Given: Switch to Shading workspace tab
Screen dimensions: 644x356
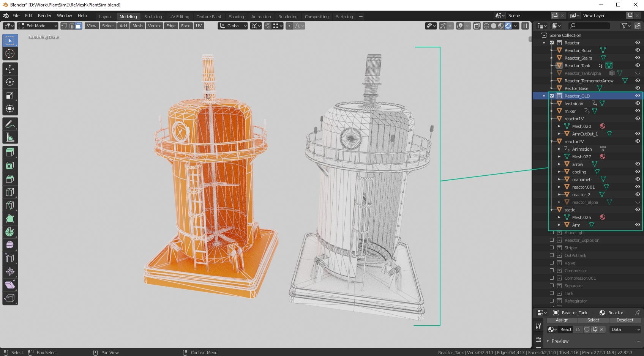Looking at the screenshot, I should [x=236, y=17].
